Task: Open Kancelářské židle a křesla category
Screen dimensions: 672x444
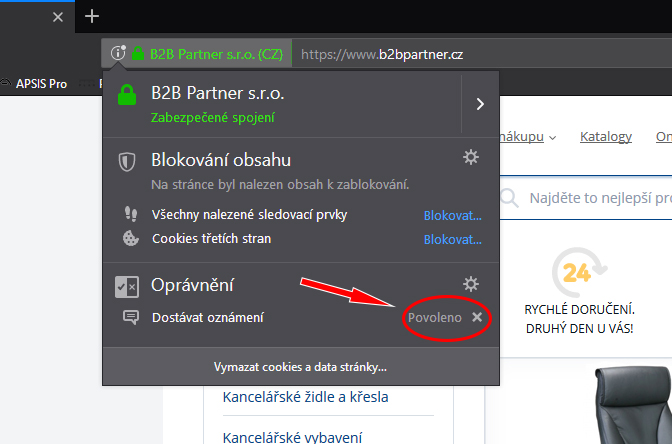Action: click(x=306, y=397)
